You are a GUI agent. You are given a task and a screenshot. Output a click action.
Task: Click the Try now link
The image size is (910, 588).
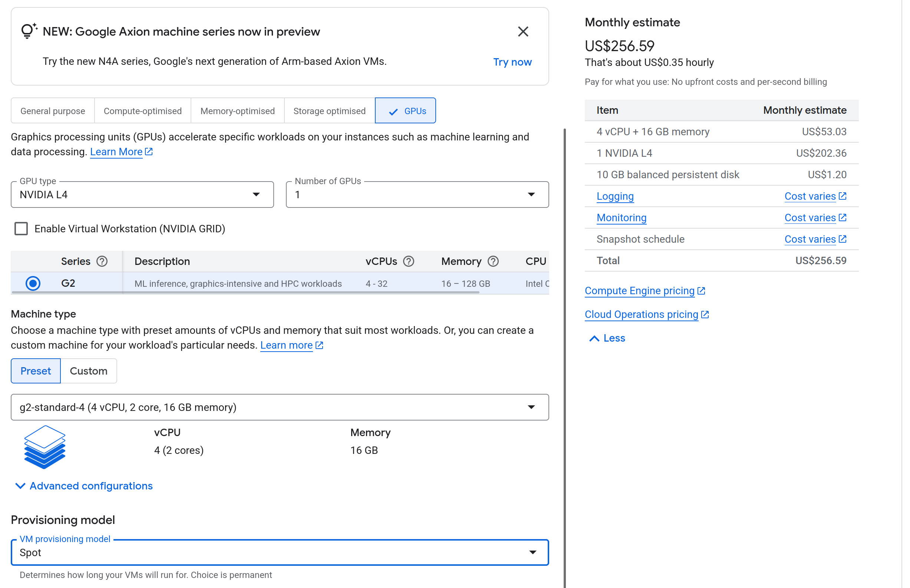tap(512, 62)
